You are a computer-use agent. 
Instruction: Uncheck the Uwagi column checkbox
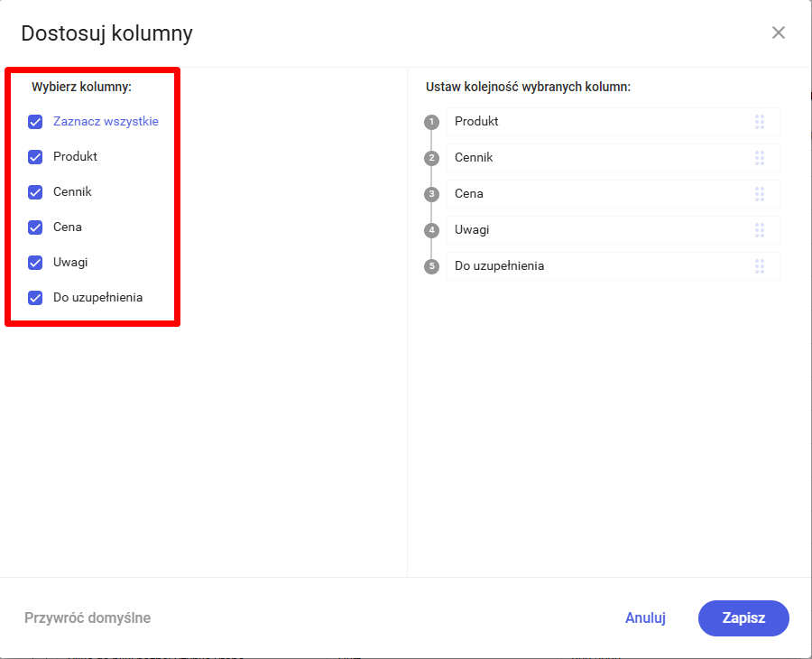click(x=35, y=263)
